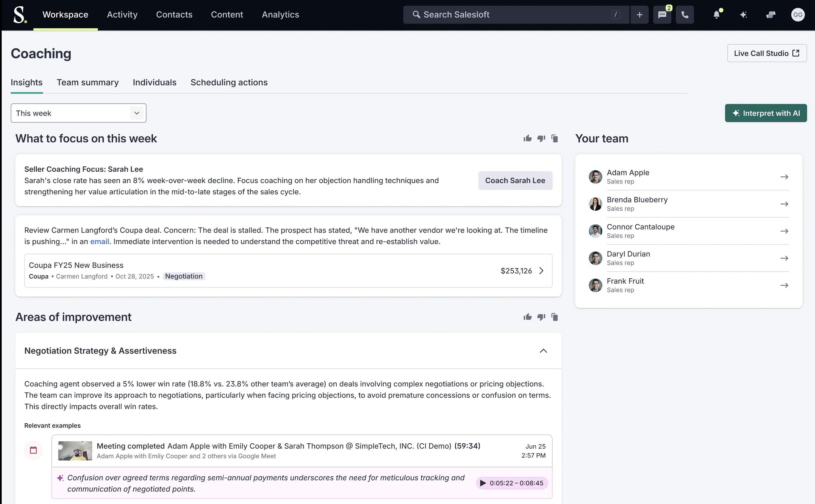The image size is (815, 504).
Task: Play the 0:05:22 – 0:08:45 clip
Action: (512, 483)
